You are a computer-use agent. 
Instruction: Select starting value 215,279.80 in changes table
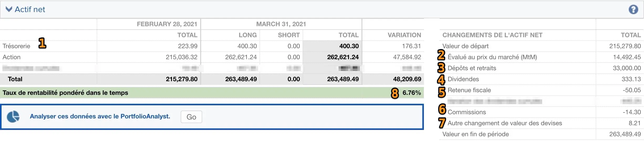[625, 46]
